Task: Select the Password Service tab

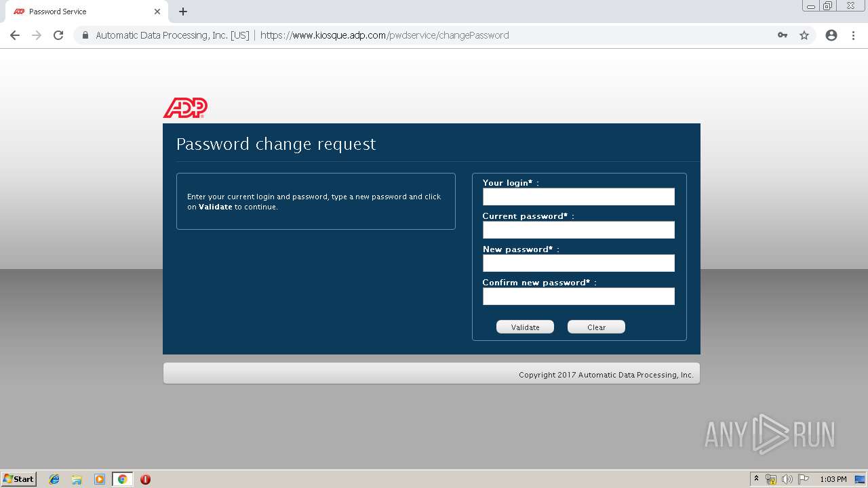Action: click(85, 12)
